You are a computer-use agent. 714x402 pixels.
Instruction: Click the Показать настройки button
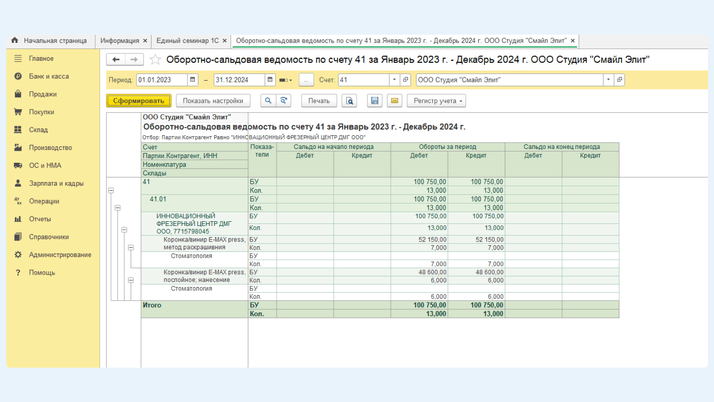coord(213,101)
